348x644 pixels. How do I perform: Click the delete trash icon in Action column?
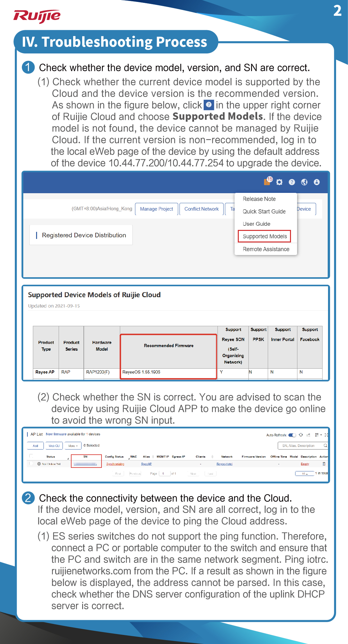[324, 464]
